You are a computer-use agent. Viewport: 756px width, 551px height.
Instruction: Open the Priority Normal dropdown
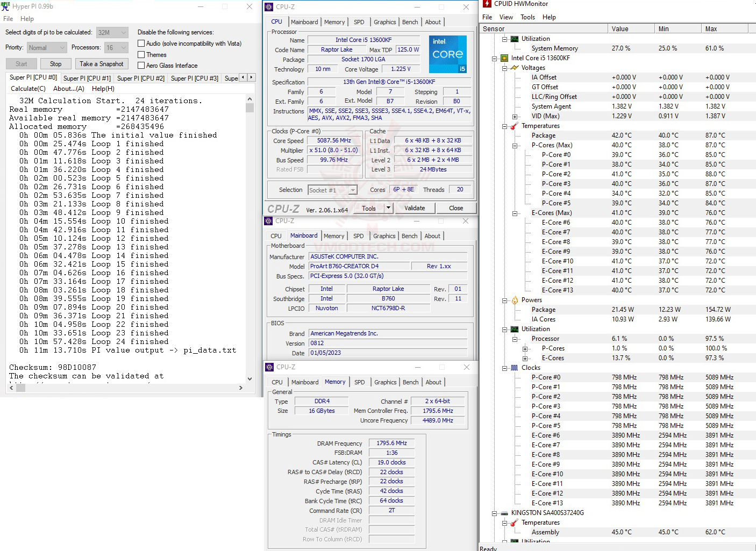47,48
